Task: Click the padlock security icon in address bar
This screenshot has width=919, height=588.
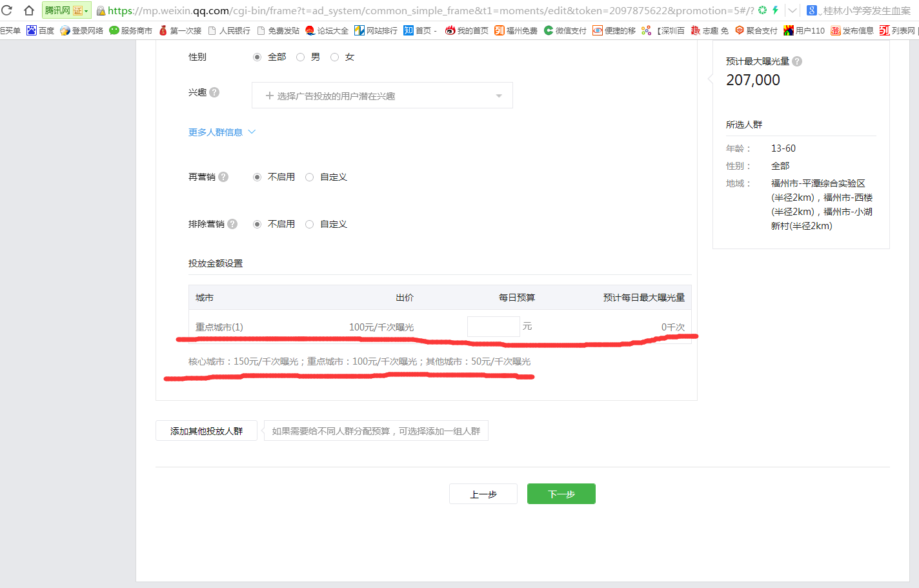Action: pos(101,10)
